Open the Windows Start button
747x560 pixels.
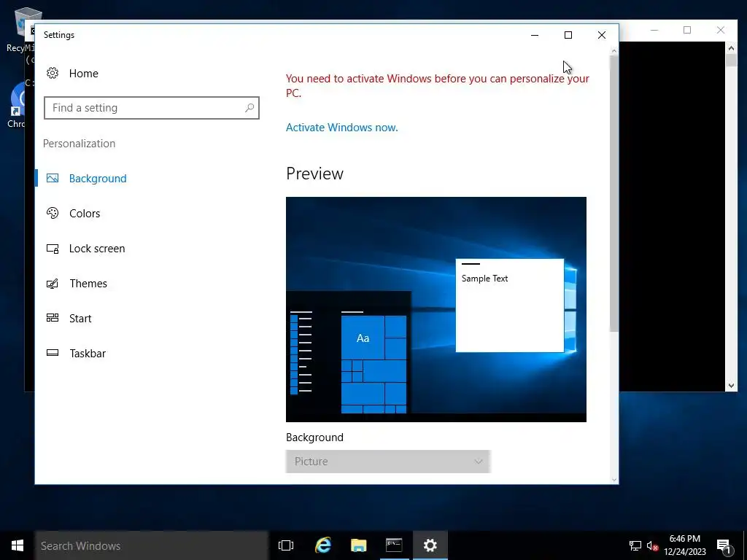click(18, 545)
